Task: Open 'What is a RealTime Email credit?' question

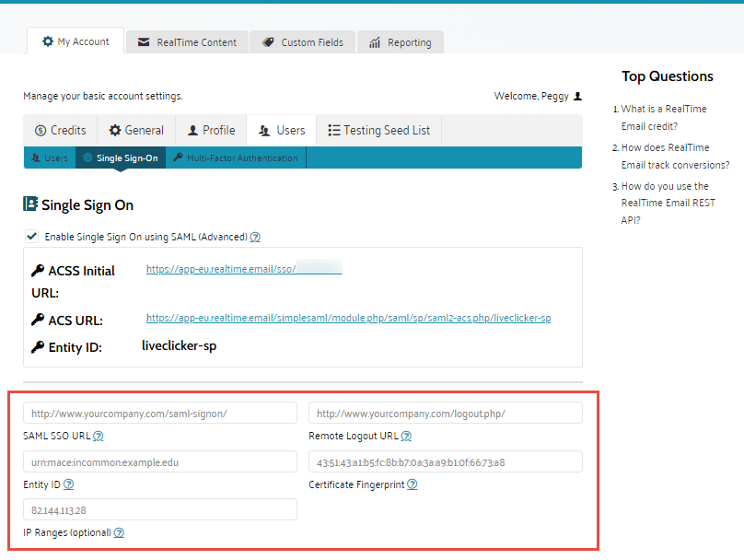Action: click(663, 117)
